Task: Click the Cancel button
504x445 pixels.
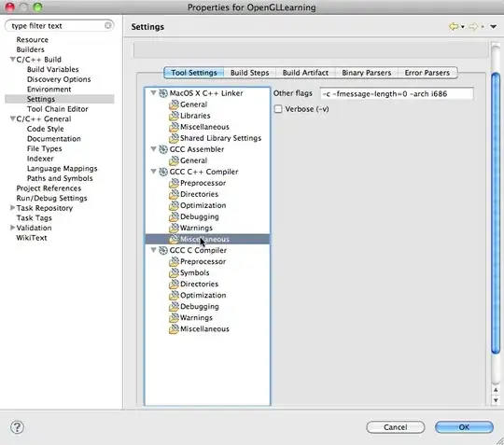Action: pyautogui.click(x=396, y=427)
